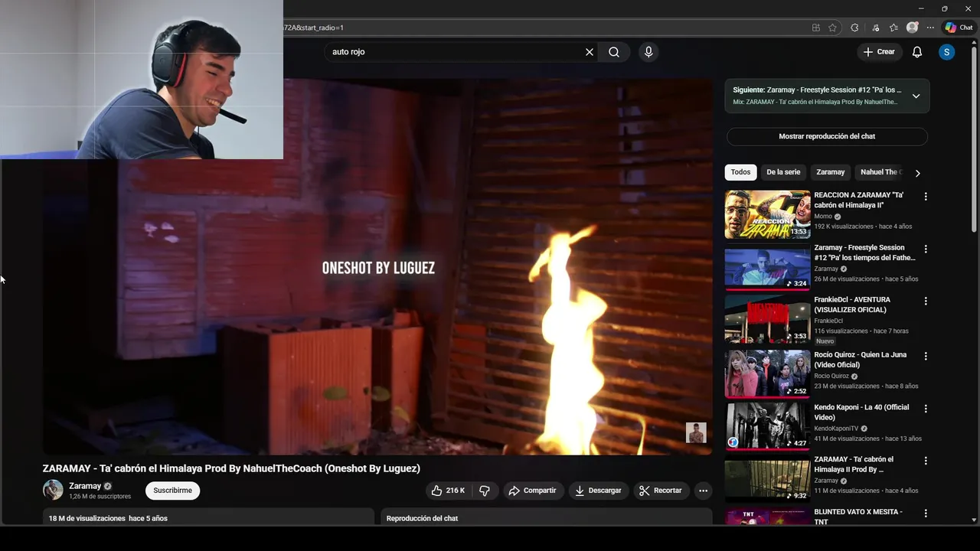Open options for BLUNTED VATO X MESITA
This screenshot has width=980, height=551.
coord(926,513)
